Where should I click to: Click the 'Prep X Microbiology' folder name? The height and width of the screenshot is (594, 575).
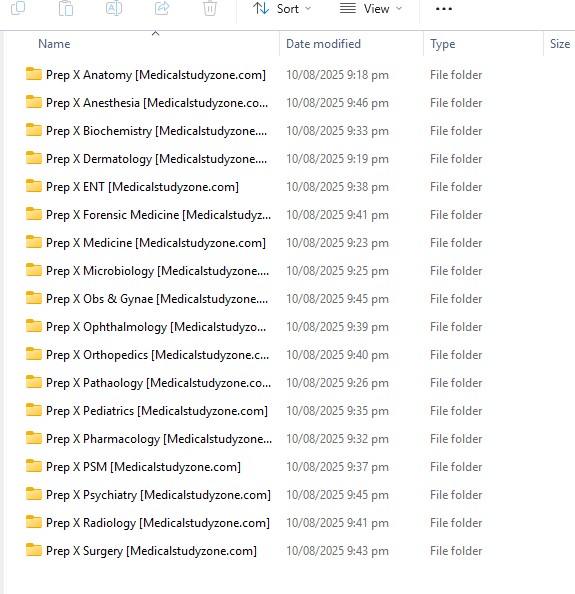(158, 271)
